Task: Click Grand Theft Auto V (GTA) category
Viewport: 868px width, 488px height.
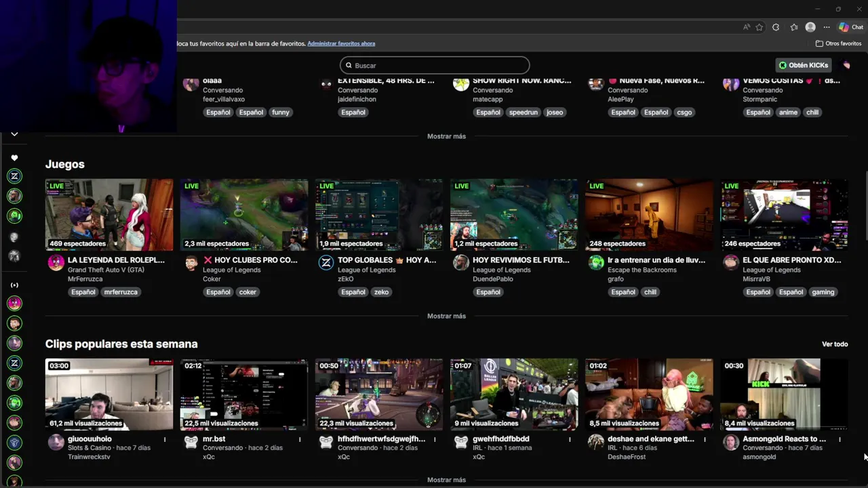Action: pos(106,270)
